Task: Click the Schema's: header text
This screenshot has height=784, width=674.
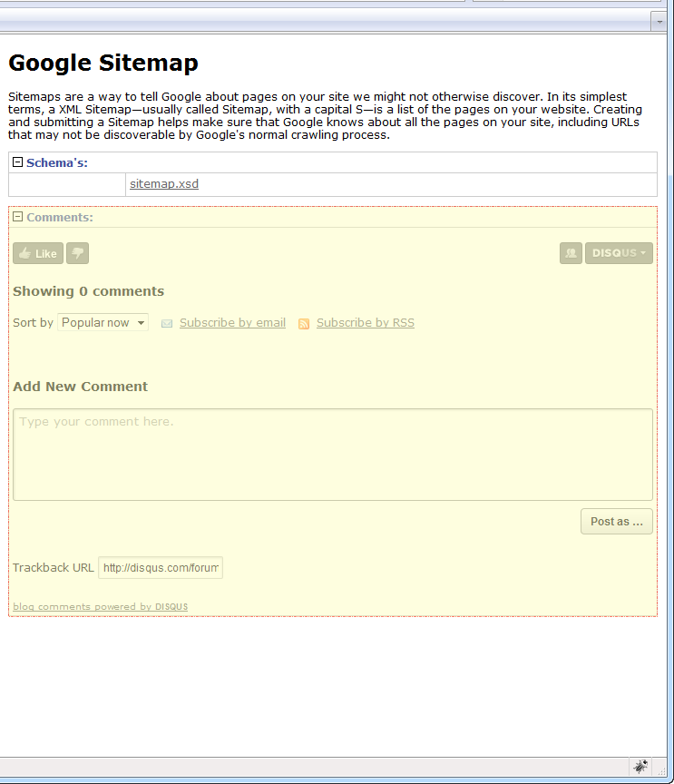Action: coord(57,162)
